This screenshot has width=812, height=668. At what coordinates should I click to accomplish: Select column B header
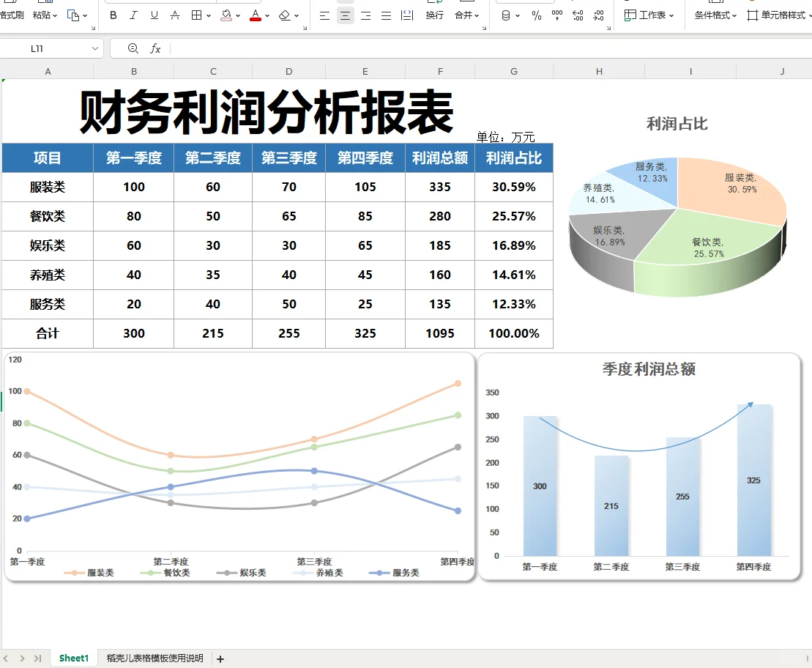point(133,72)
